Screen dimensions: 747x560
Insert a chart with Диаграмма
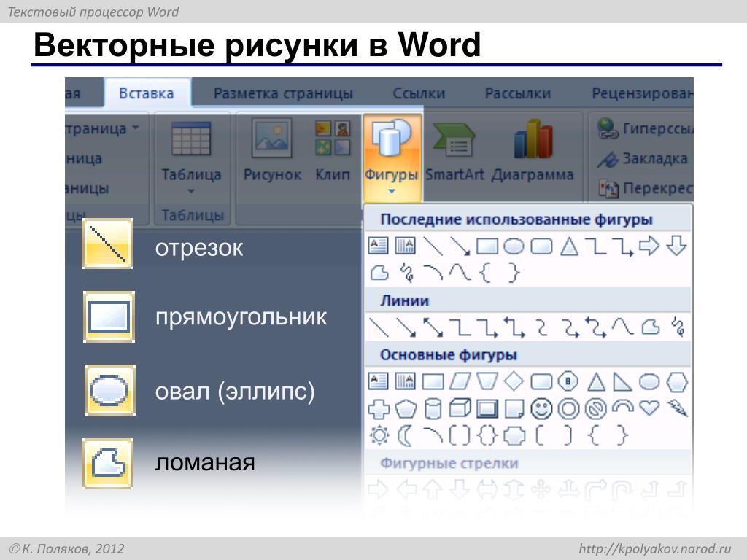coord(533,151)
